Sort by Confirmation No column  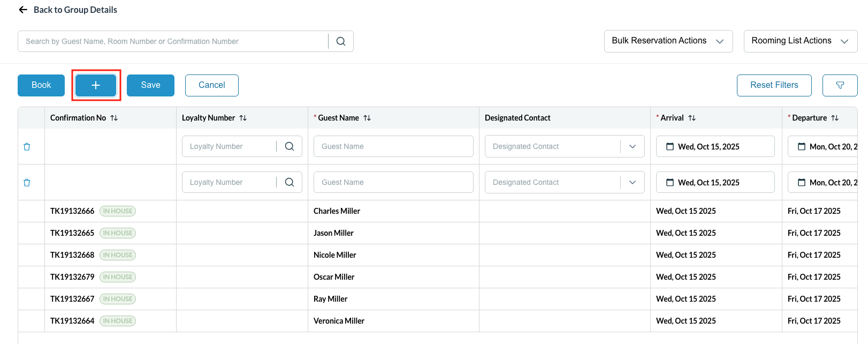pyautogui.click(x=114, y=118)
